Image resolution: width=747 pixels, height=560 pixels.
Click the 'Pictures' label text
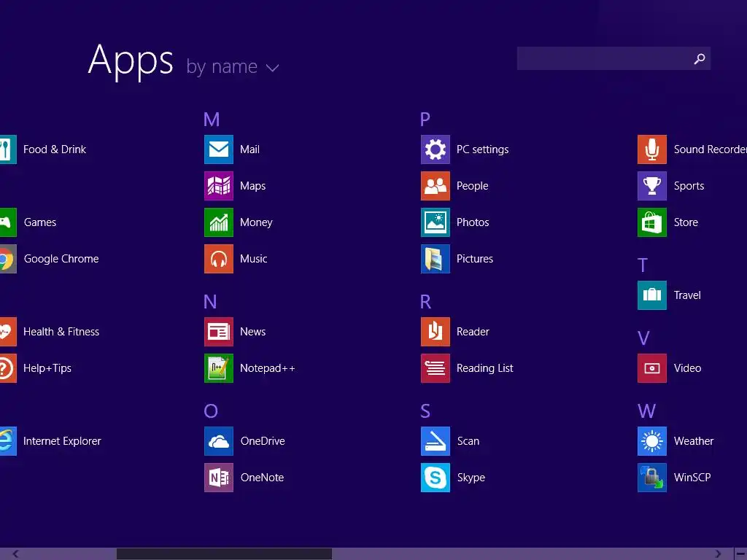pos(474,259)
